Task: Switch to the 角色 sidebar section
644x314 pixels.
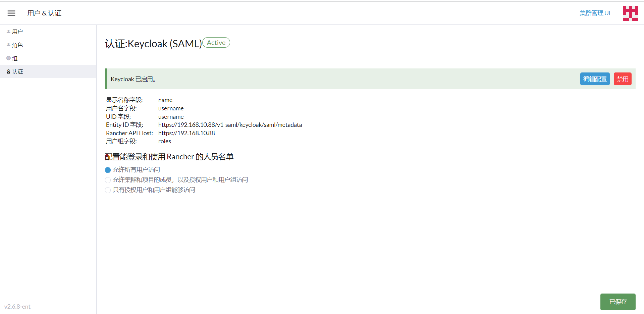Action: click(x=18, y=45)
